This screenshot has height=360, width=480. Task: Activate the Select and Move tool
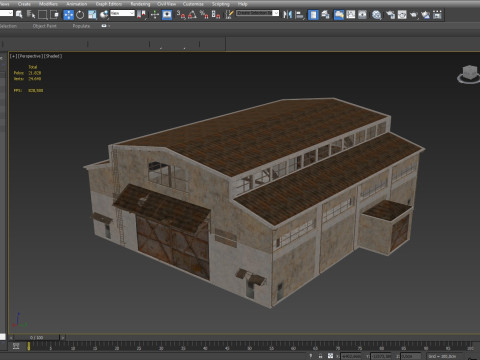tap(68, 15)
